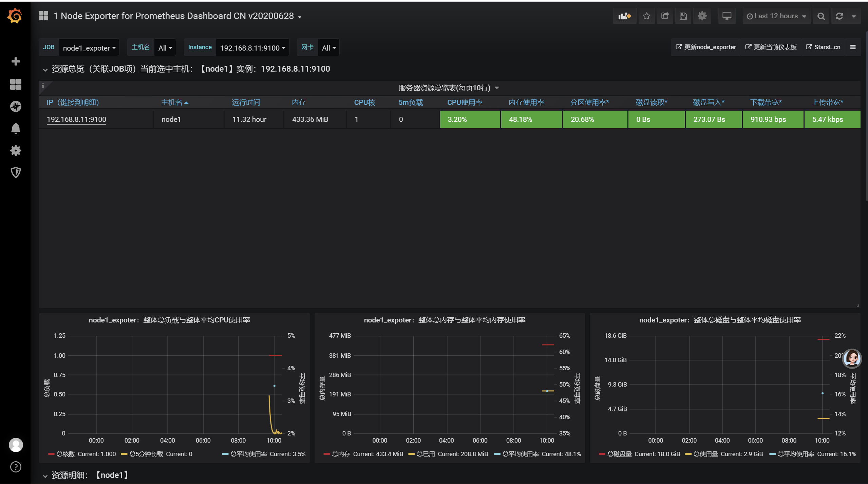Open the Last 12 hours time picker

[x=776, y=16]
